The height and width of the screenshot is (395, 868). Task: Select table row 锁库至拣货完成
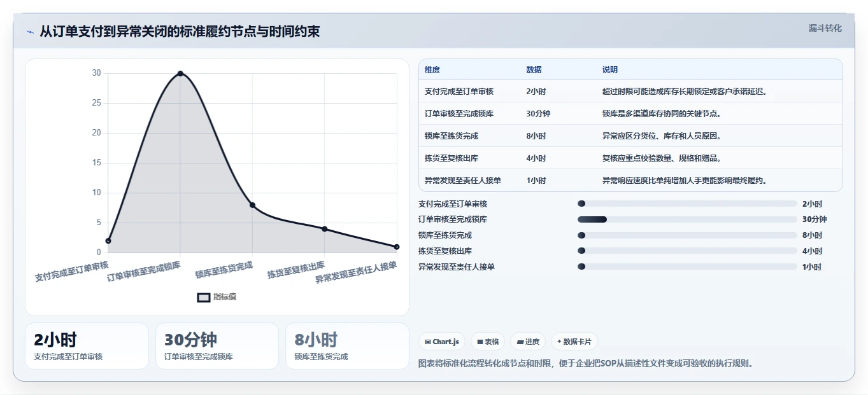[x=630, y=136]
